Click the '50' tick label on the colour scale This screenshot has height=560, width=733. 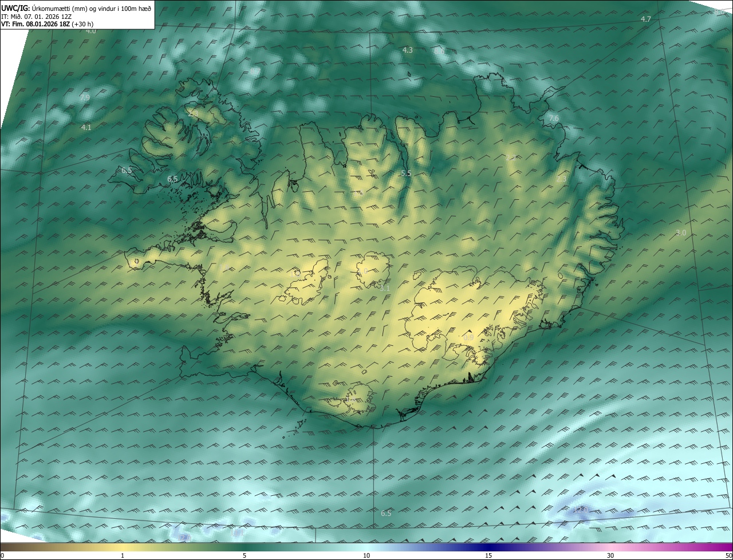[x=728, y=555]
